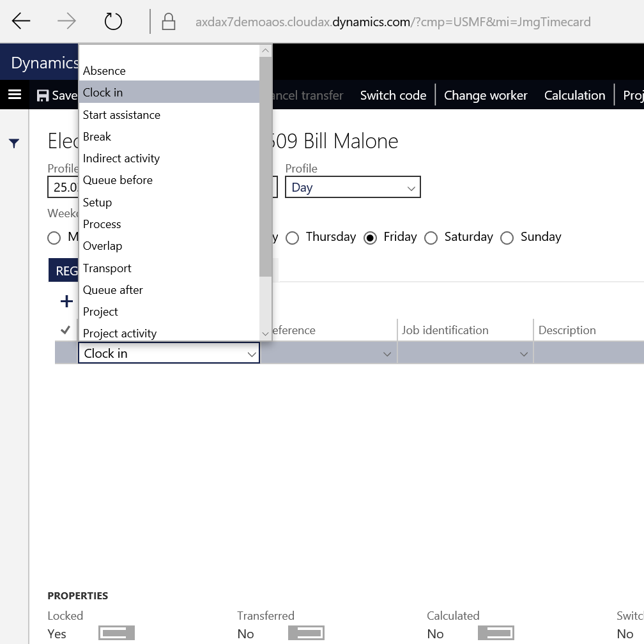
Task: Click the browser back arrow
Action: pos(21,22)
